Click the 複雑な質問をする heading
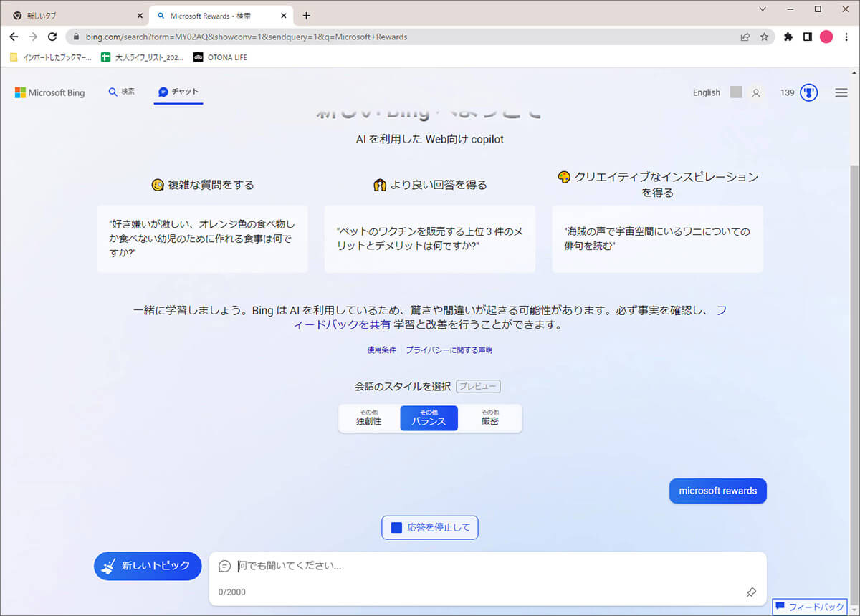 (x=203, y=185)
